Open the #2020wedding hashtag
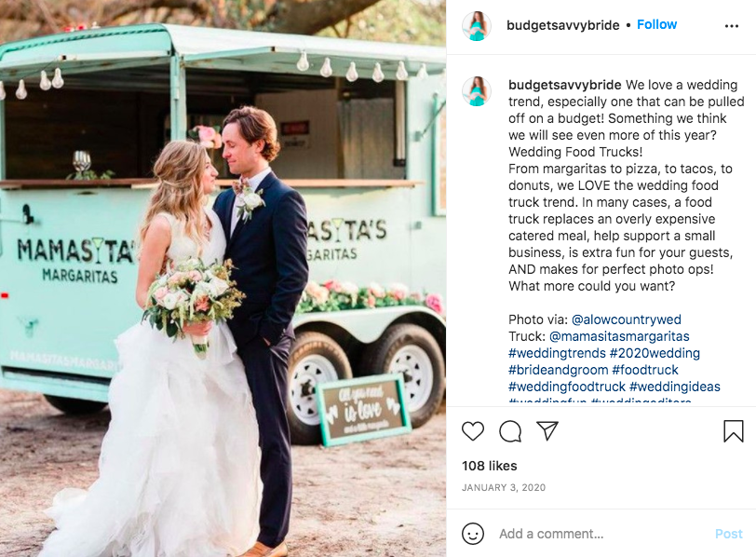Image resolution: width=756 pixels, height=557 pixels. point(655,353)
